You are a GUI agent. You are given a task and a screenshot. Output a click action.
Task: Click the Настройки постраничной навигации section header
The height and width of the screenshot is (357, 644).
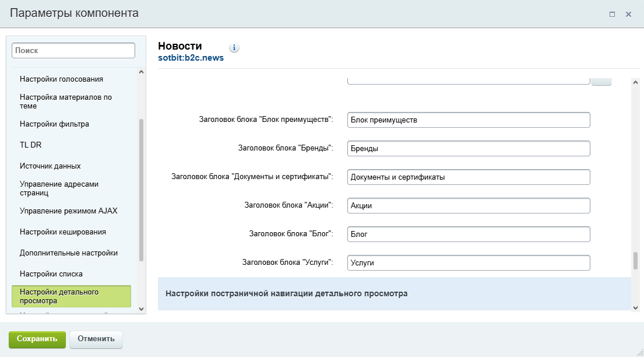395,293
